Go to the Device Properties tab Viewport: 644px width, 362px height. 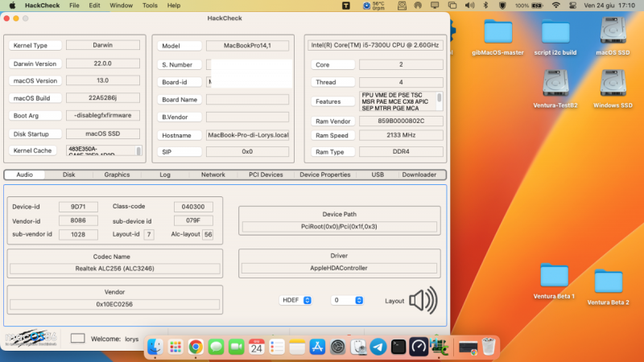pyautogui.click(x=325, y=175)
